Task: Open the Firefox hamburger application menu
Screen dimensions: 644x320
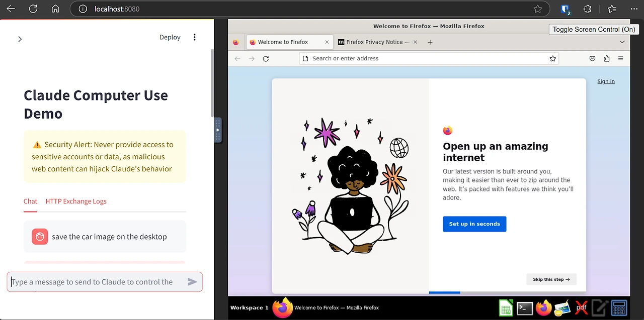Action: (x=621, y=59)
